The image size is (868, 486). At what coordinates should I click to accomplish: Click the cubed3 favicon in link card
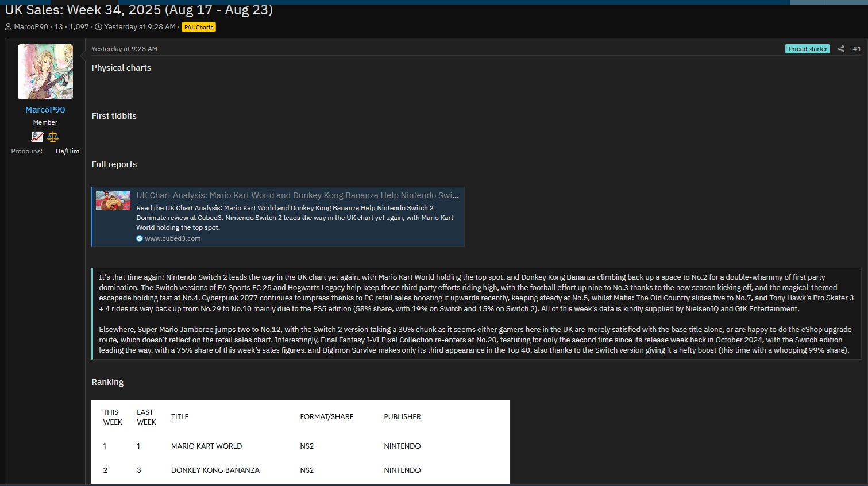click(140, 238)
